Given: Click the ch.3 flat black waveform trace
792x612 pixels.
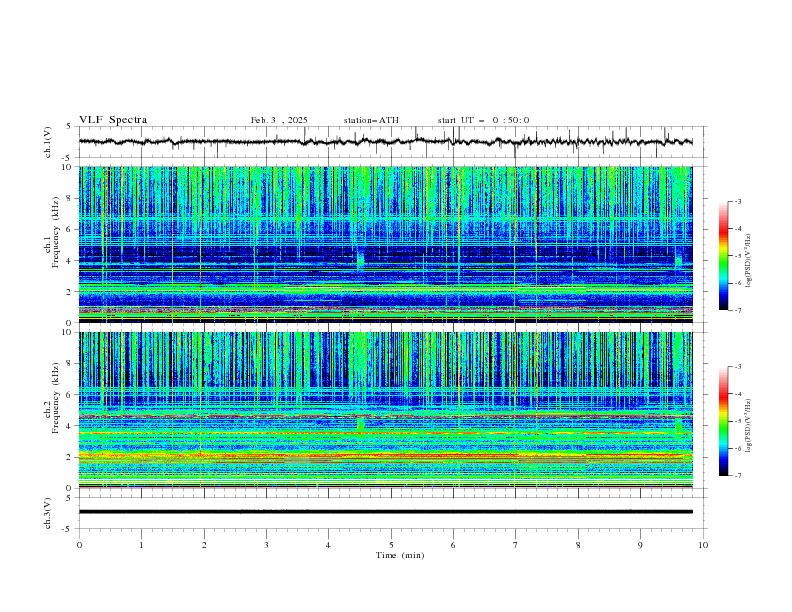Looking at the screenshot, I should coord(386,512).
